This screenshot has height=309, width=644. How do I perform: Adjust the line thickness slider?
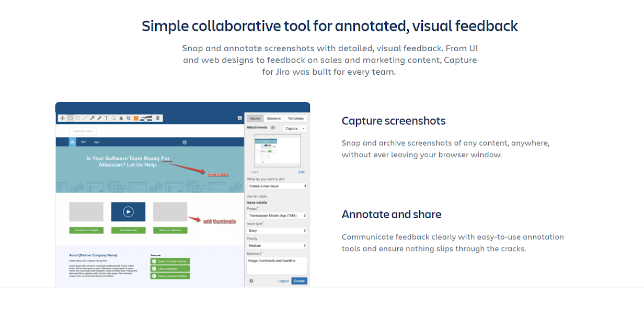pos(146,118)
